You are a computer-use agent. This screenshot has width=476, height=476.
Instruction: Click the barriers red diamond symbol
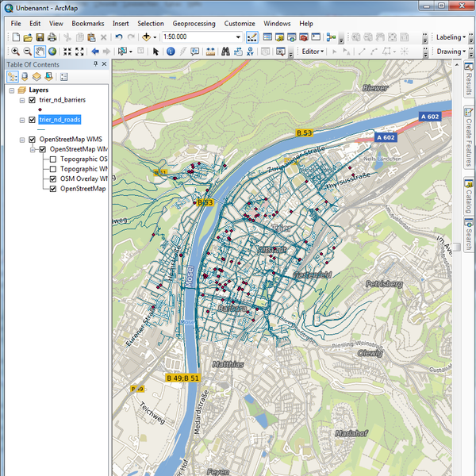click(x=40, y=109)
